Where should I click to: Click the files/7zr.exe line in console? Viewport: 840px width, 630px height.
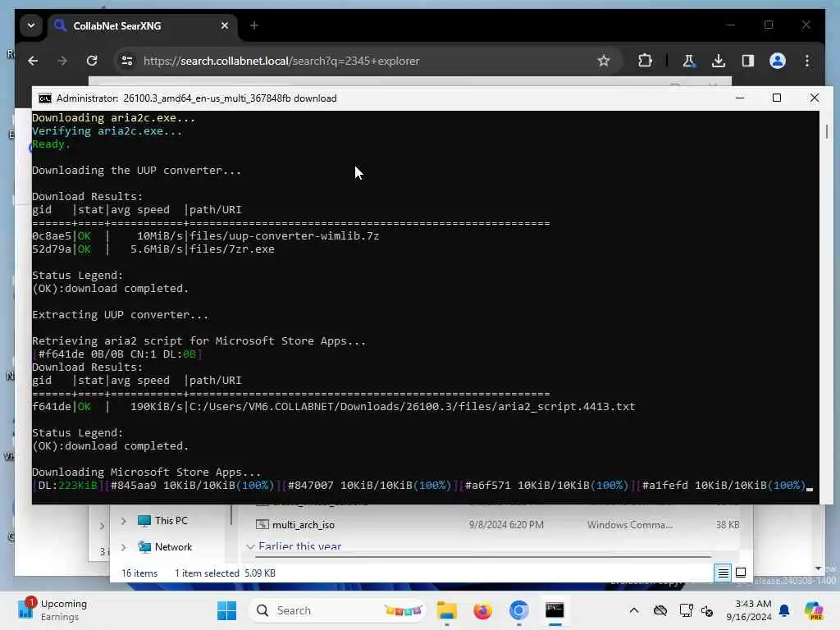[x=153, y=249]
